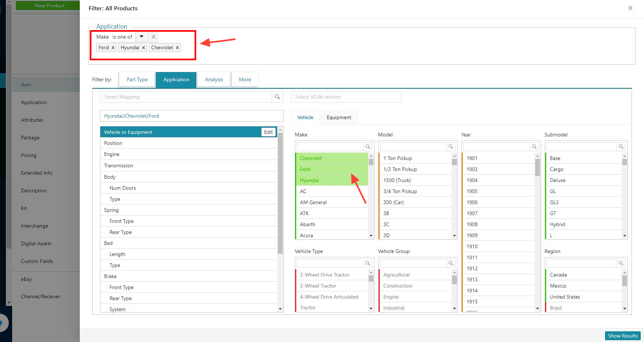Open the Select VCdb version dropdown
This screenshot has width=644, height=342.
click(346, 97)
